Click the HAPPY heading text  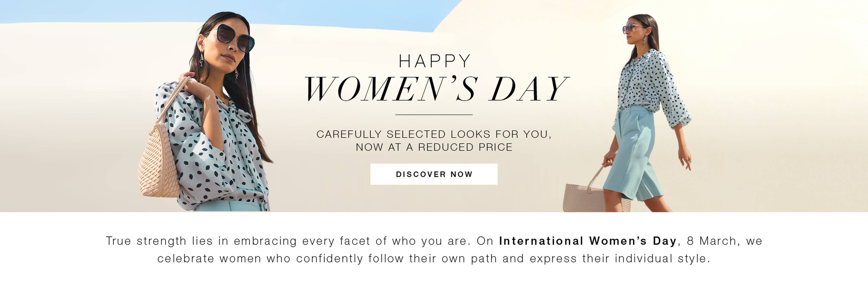tap(434, 62)
